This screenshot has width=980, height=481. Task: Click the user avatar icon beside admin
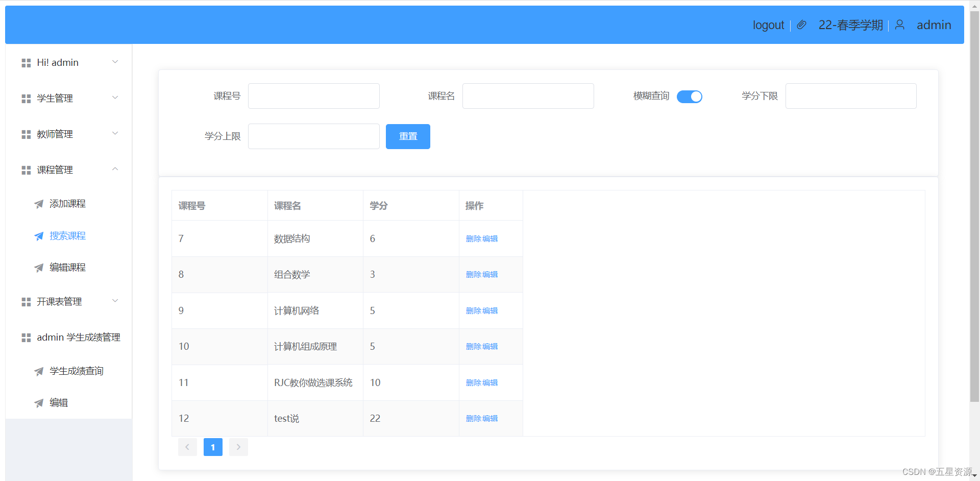(900, 25)
